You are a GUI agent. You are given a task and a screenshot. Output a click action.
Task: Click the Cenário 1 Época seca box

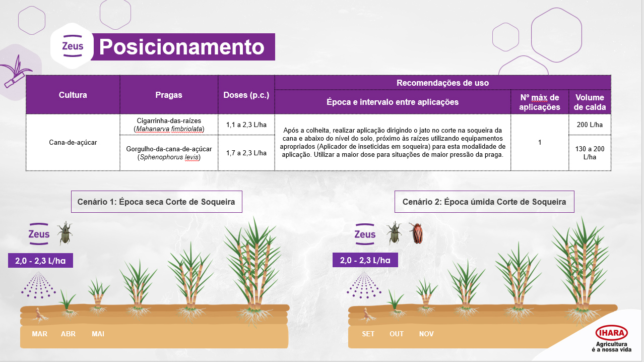(156, 202)
